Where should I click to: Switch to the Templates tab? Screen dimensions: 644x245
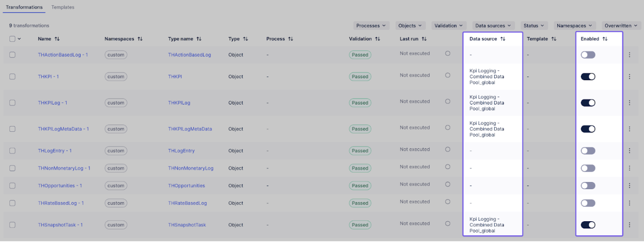click(63, 7)
